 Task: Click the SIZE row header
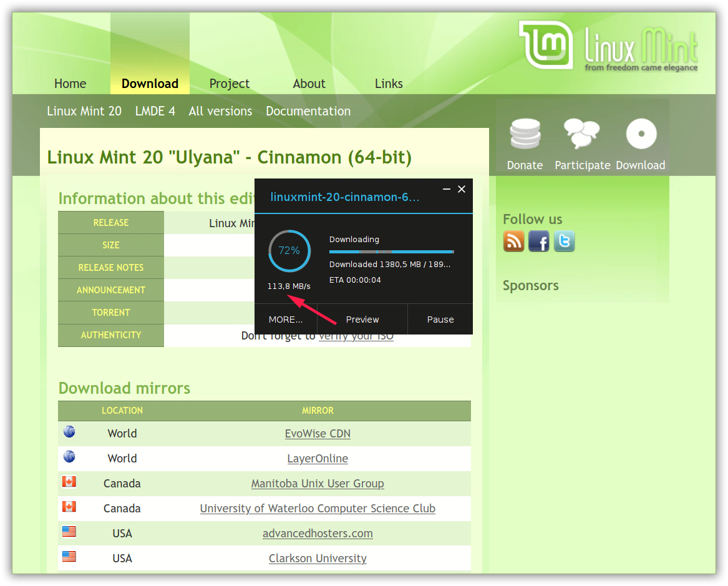pos(111,245)
